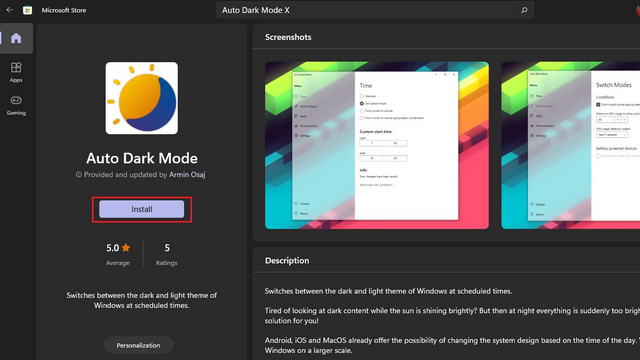
Task: Click the Description section heading
Action: click(x=287, y=260)
